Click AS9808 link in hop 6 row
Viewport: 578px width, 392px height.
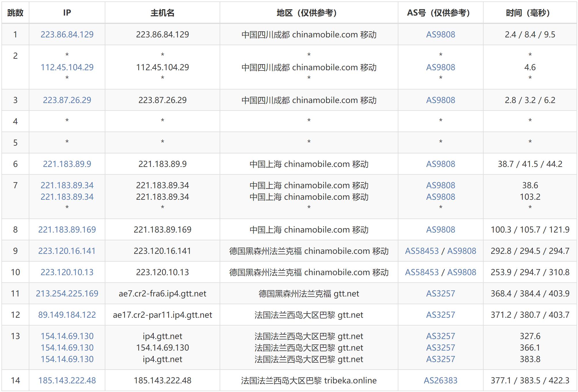[x=441, y=164]
